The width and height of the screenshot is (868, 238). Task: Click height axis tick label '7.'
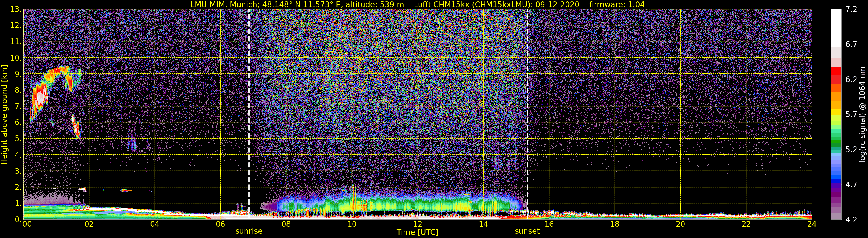18,107
